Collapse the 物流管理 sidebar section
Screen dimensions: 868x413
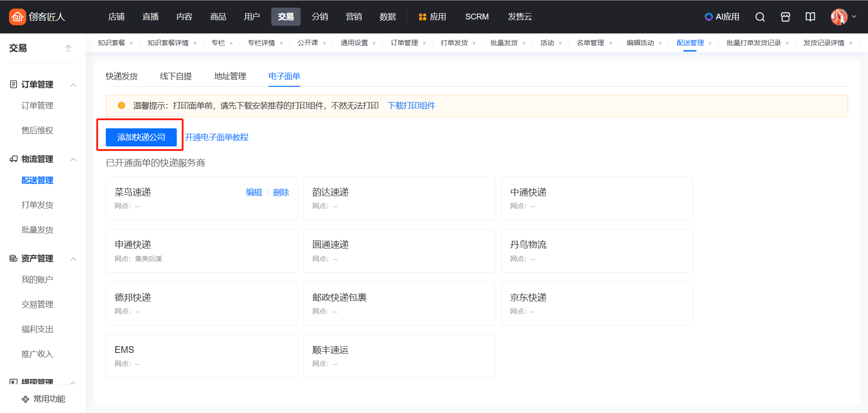tap(73, 160)
